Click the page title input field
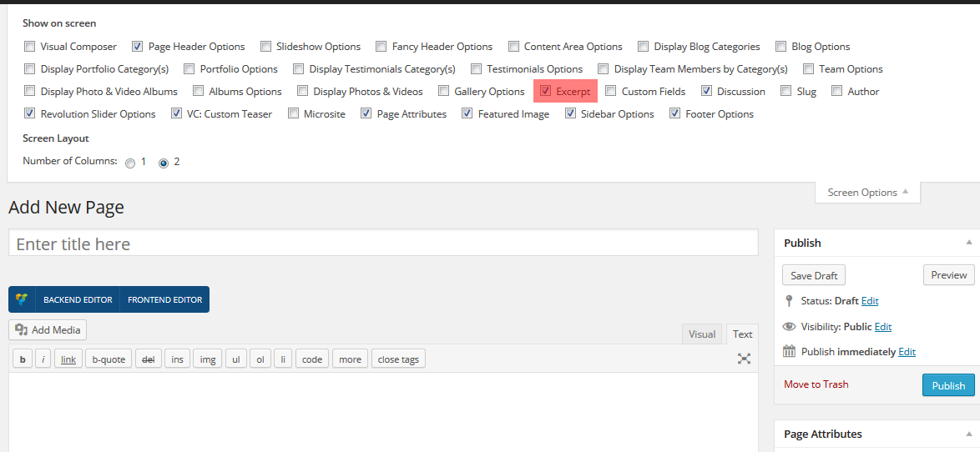 383,244
